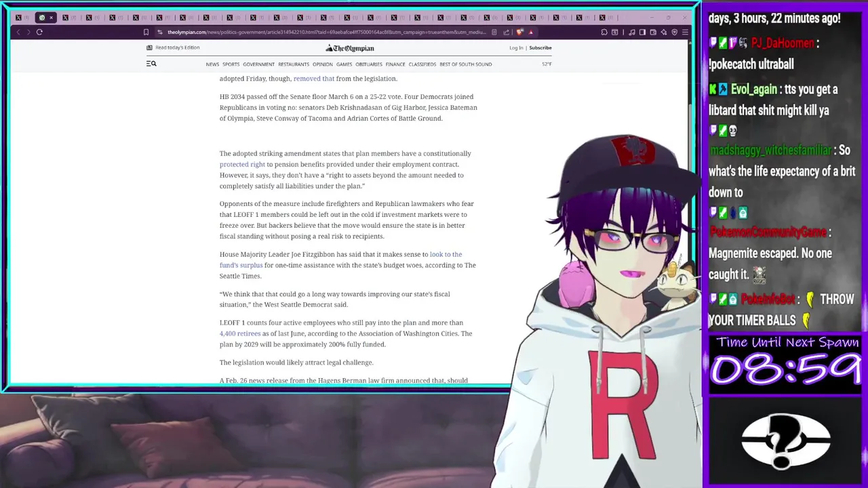
Task: Open the Leo AI sparkle icon
Action: click(664, 32)
